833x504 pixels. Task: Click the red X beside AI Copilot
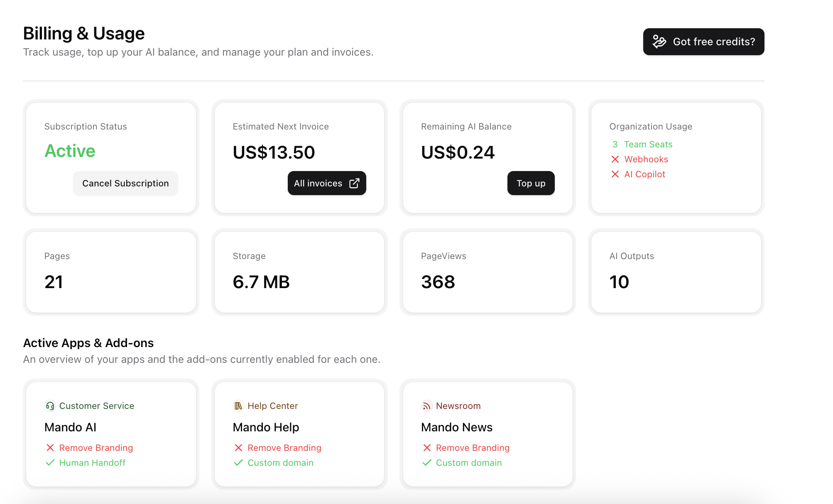(x=615, y=174)
